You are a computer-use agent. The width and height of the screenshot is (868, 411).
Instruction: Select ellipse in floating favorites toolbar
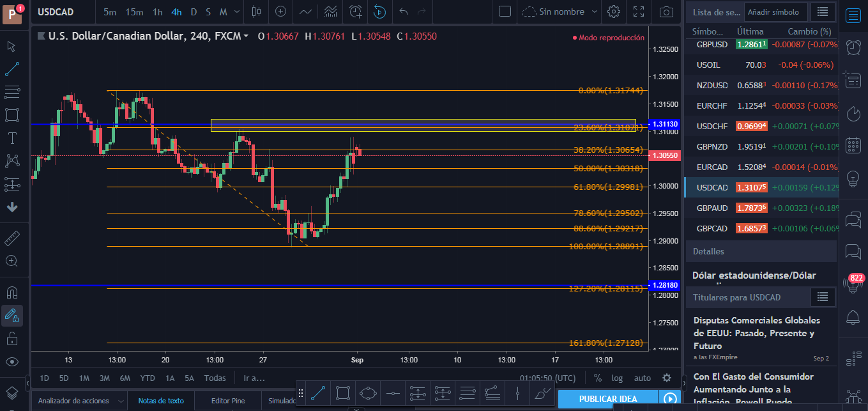[x=368, y=392]
